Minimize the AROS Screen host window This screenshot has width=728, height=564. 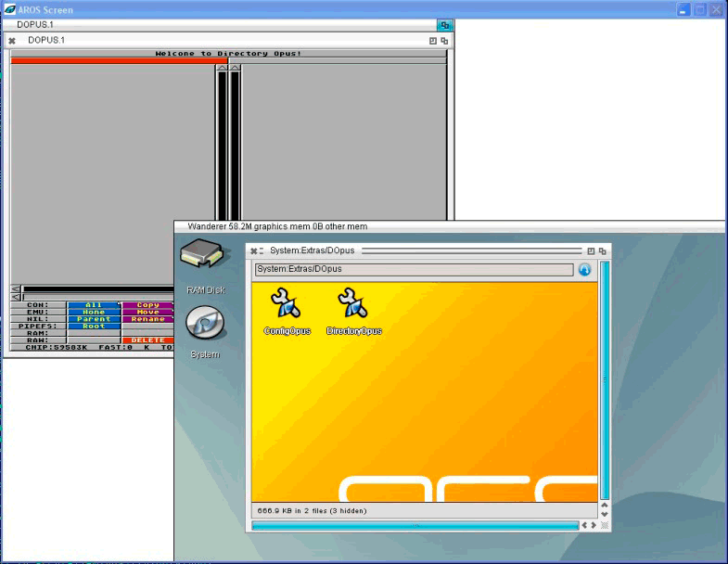[x=683, y=9]
